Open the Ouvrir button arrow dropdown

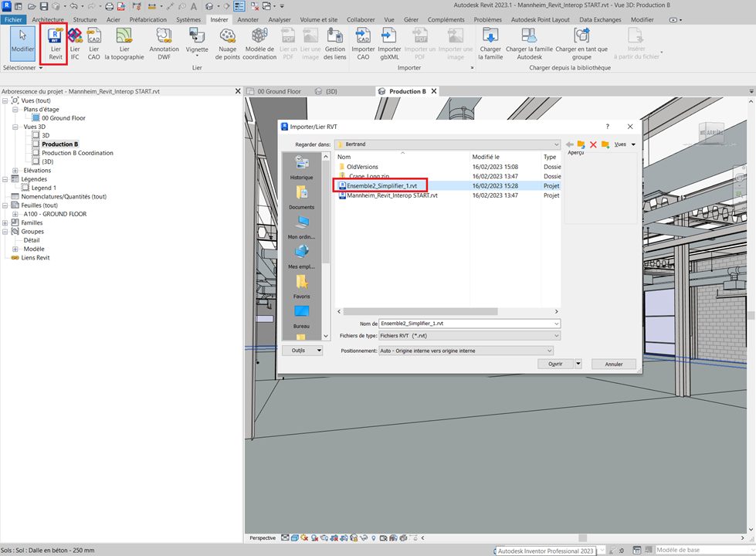578,364
